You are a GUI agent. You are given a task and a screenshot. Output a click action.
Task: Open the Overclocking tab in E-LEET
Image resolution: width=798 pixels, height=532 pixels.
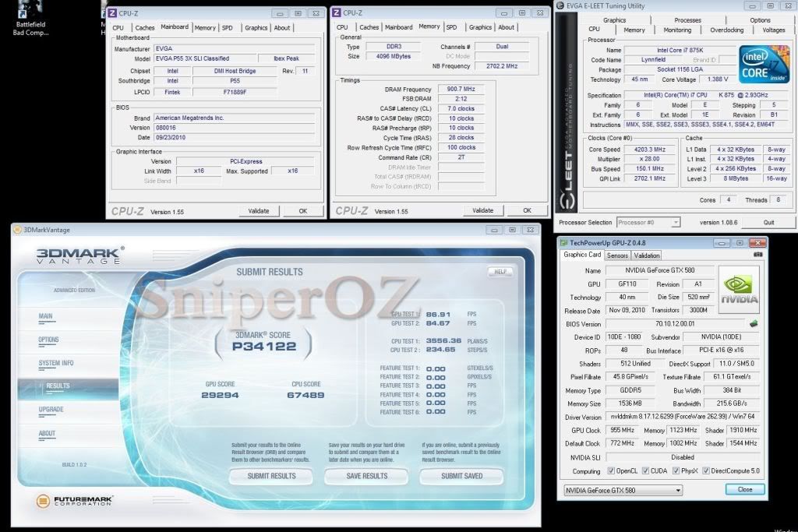coord(726,30)
